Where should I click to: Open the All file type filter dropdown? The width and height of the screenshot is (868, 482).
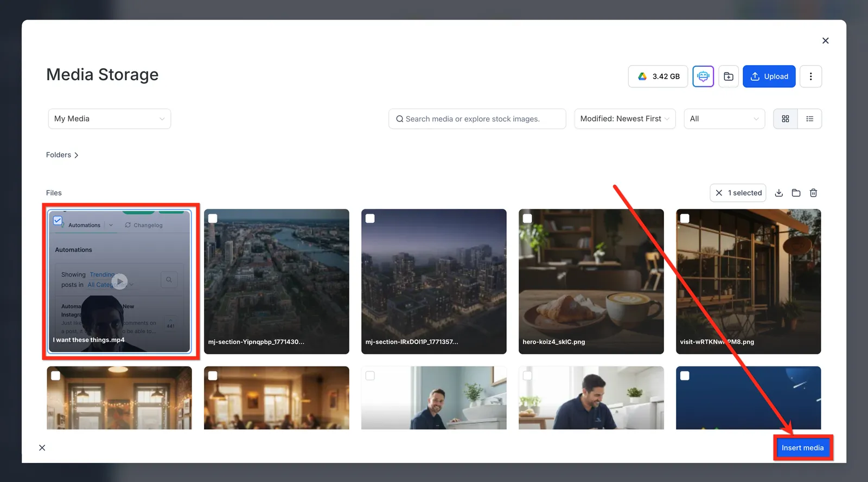tap(724, 119)
